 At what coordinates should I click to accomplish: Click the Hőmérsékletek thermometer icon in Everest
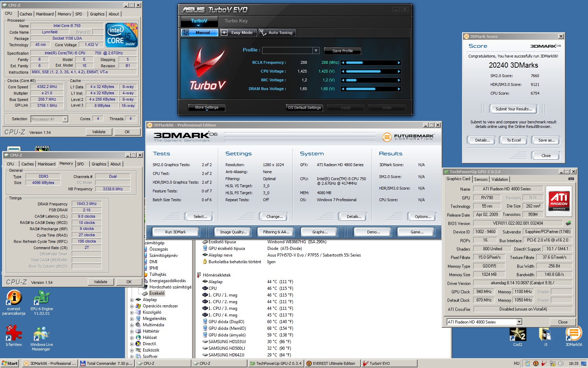click(199, 275)
